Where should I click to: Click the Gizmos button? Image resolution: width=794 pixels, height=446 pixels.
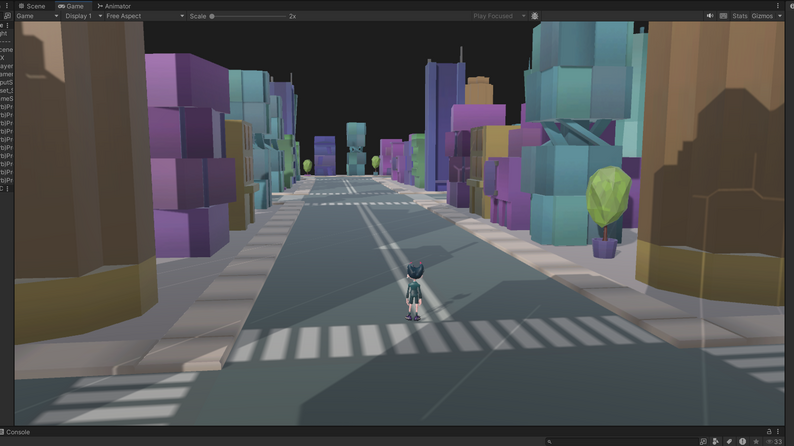click(761, 16)
